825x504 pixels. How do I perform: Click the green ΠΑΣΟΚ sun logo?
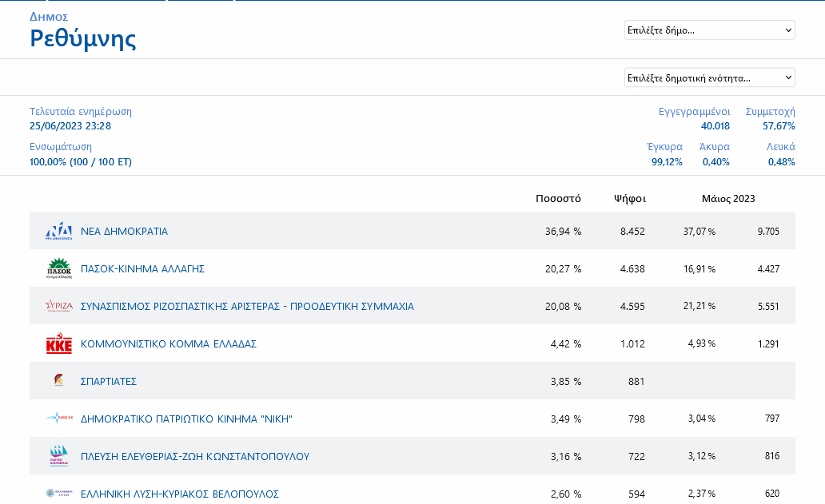[x=59, y=268]
